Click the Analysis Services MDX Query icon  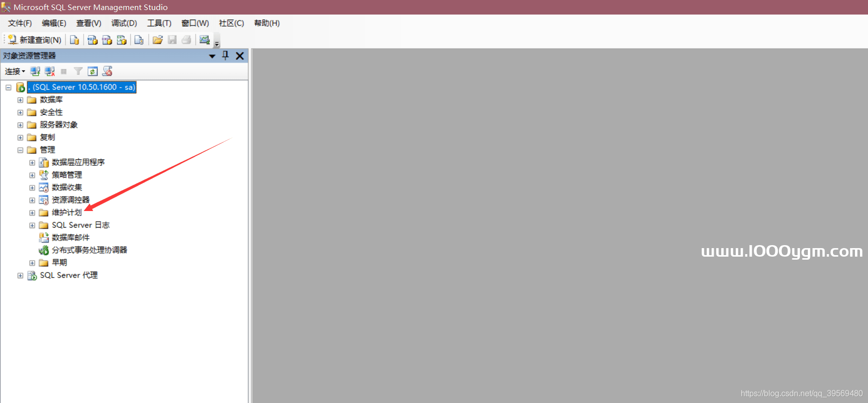(x=92, y=40)
